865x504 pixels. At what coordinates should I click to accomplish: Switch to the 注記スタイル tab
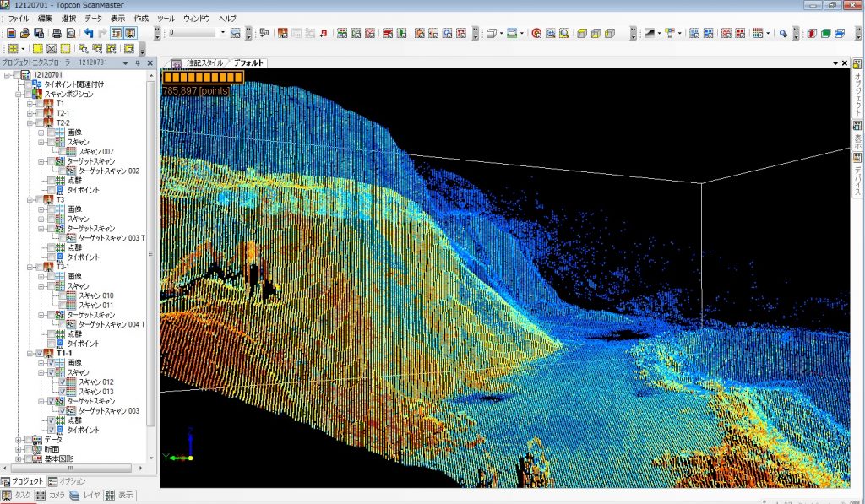205,63
